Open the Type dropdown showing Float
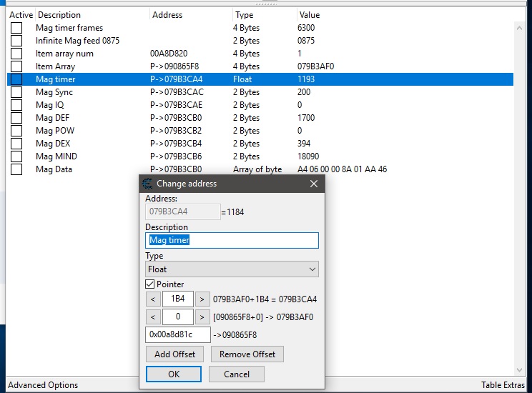 coord(232,269)
